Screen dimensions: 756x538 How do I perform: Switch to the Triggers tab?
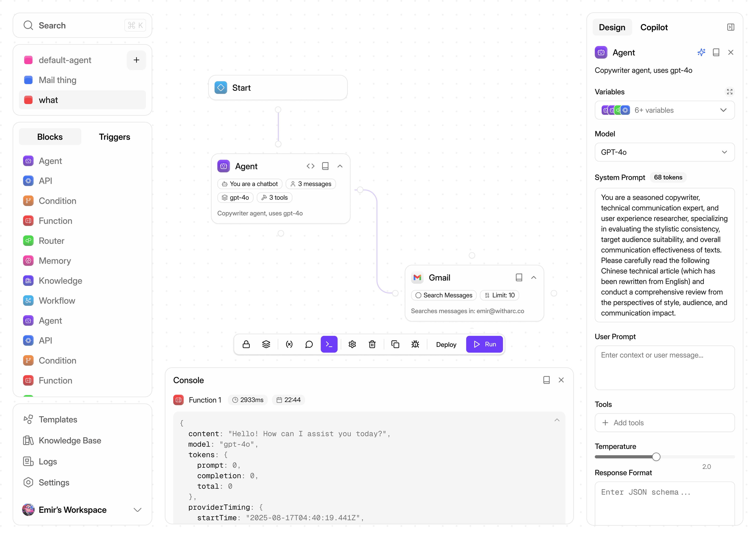point(114,137)
